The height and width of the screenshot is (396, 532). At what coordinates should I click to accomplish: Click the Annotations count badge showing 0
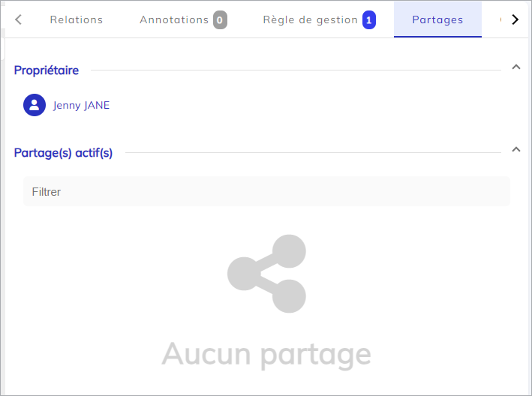pos(220,20)
